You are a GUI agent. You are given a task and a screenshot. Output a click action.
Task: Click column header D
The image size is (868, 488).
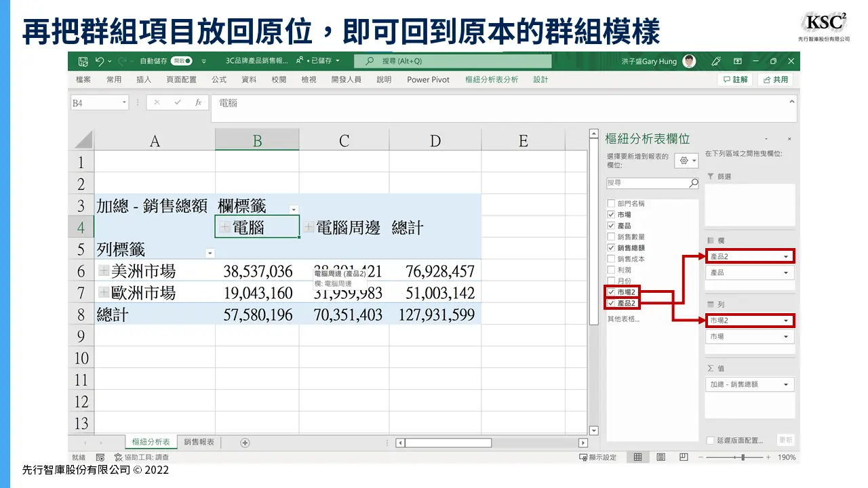435,140
